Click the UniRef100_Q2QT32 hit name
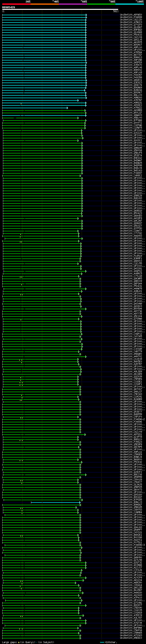This screenshot has width=146, height=644. pyautogui.click(x=131, y=563)
